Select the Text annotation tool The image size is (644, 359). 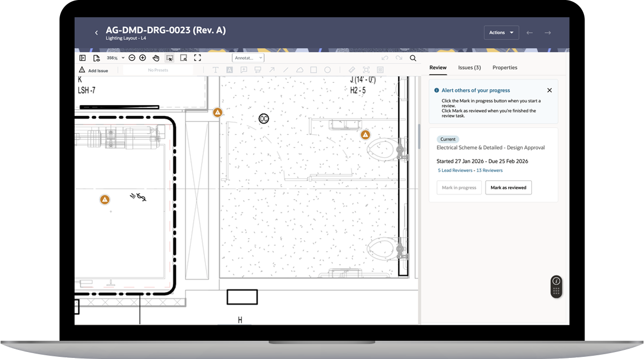[215, 69]
